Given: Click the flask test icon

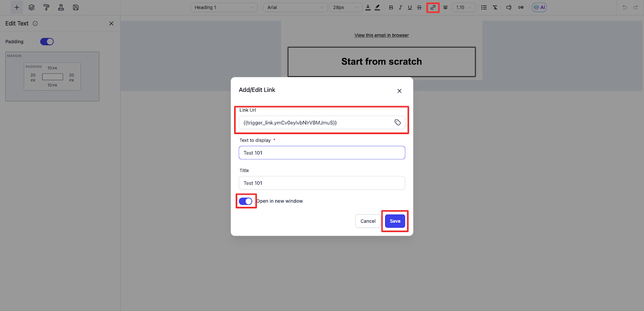Looking at the screenshot, I should coord(61,7).
